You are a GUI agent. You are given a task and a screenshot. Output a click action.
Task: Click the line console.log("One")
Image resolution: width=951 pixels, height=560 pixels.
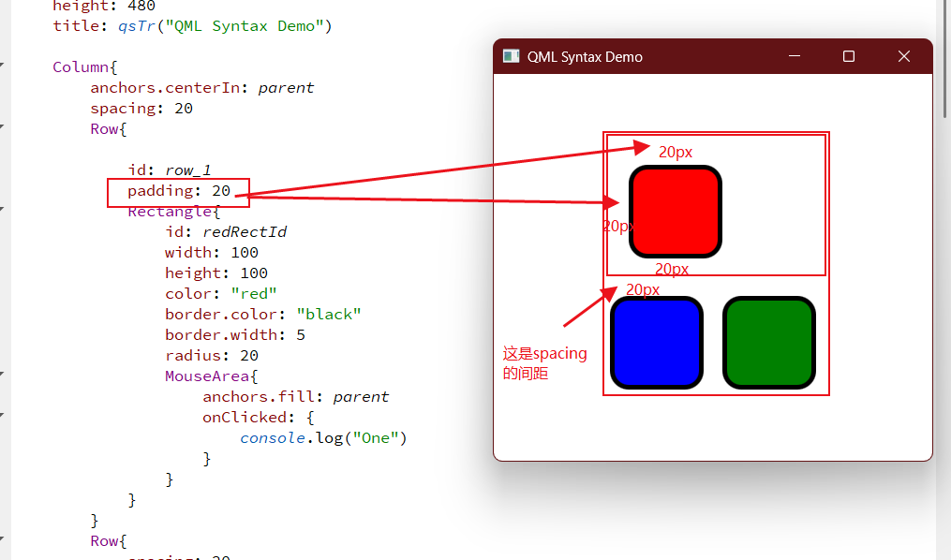coord(323,438)
